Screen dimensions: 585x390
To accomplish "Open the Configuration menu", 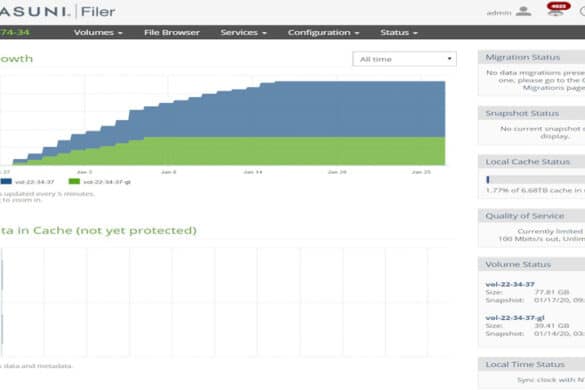I will pos(323,32).
